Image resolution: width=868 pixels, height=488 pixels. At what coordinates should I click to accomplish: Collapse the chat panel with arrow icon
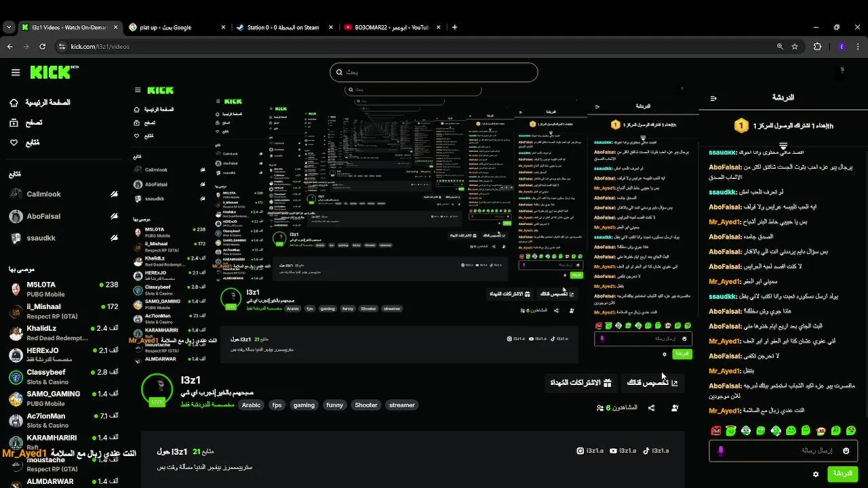tap(713, 98)
